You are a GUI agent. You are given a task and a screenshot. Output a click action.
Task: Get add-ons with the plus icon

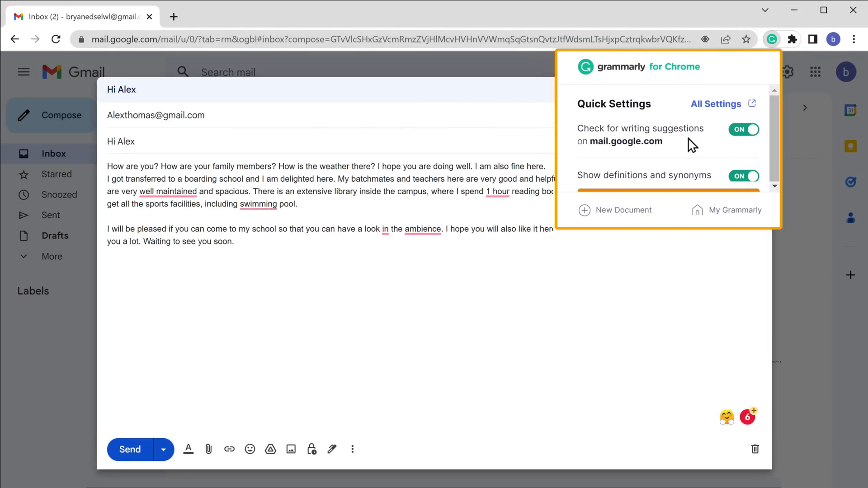click(850, 275)
